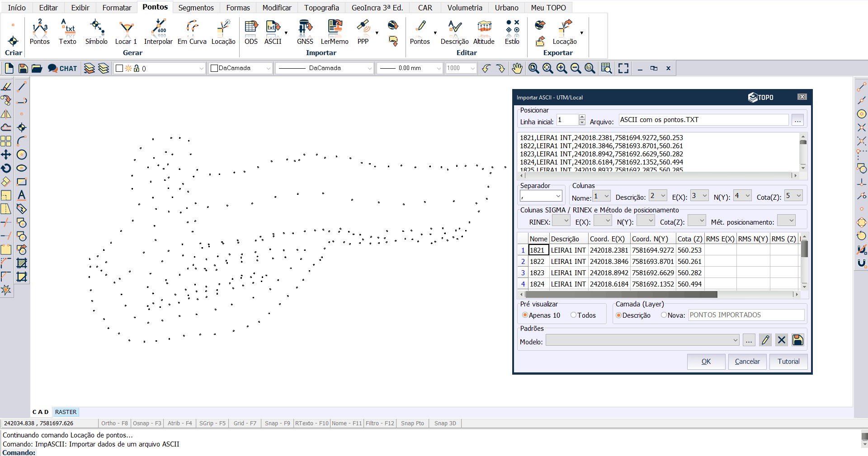Image resolution: width=868 pixels, height=456 pixels.
Task: Open the GeoIncra 3ª Ed. tab
Action: (x=377, y=8)
